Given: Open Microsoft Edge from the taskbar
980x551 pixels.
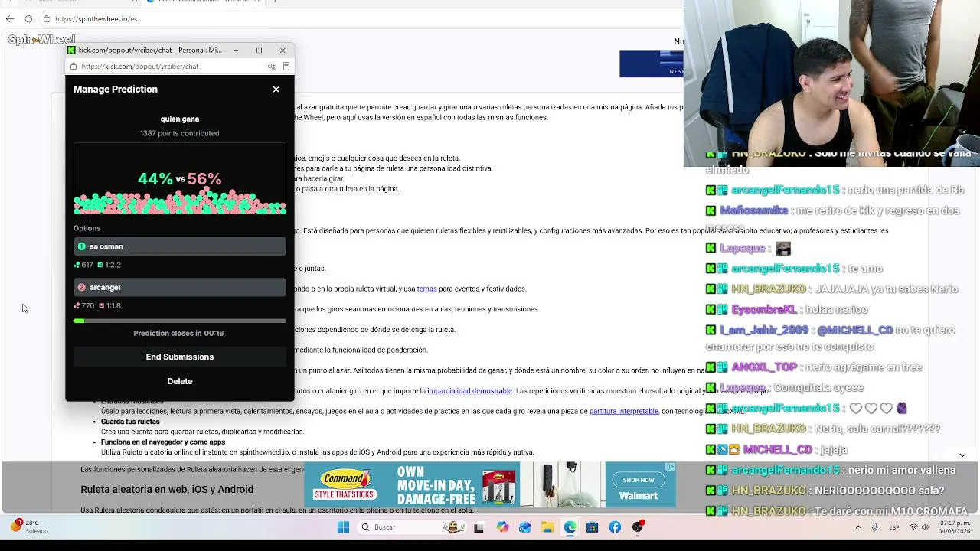Looking at the screenshot, I should pyautogui.click(x=570, y=527).
